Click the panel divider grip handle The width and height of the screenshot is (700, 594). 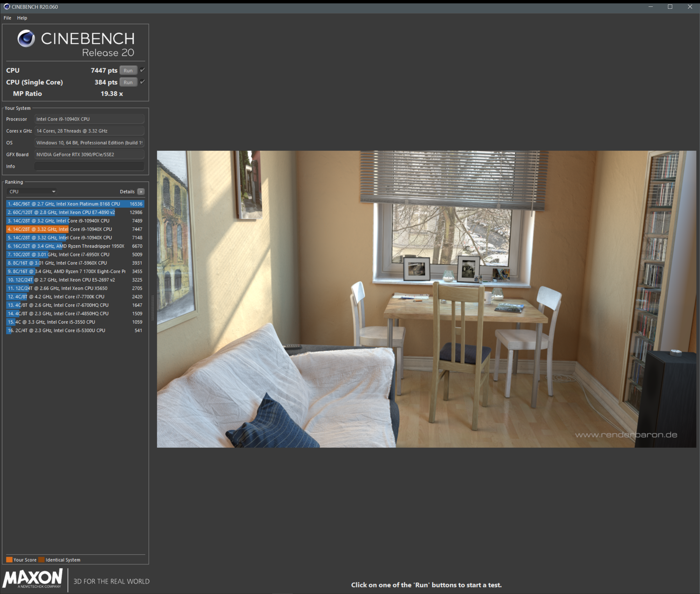pyautogui.click(x=153, y=308)
